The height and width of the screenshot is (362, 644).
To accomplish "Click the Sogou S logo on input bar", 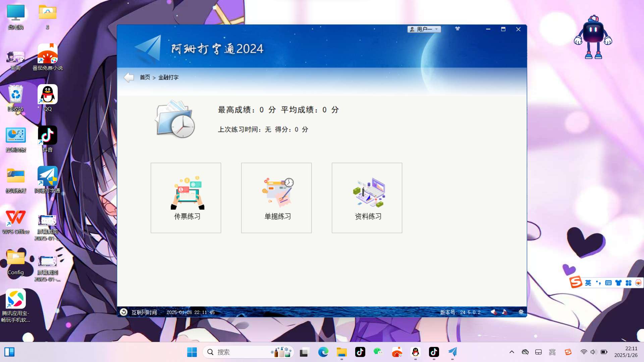I will tap(576, 282).
